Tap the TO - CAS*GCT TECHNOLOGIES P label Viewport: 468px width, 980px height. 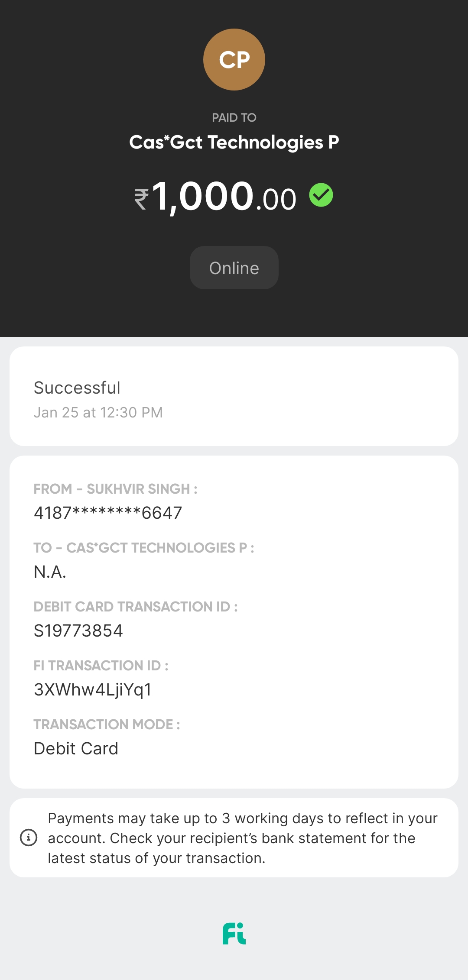[144, 548]
